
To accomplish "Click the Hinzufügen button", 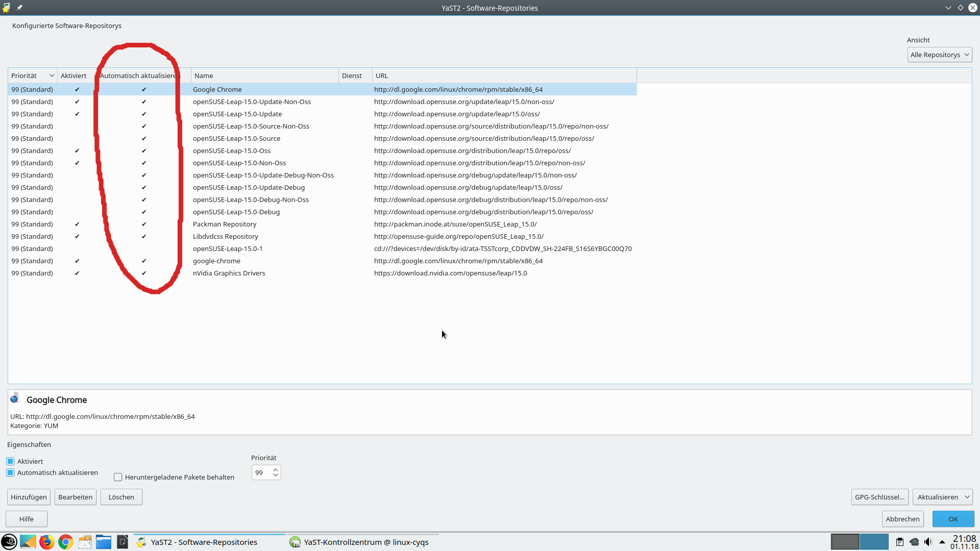I will [x=29, y=497].
